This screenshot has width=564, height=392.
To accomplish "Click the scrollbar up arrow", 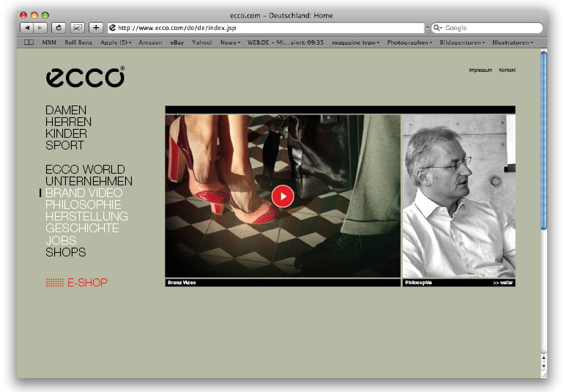I will (543, 358).
